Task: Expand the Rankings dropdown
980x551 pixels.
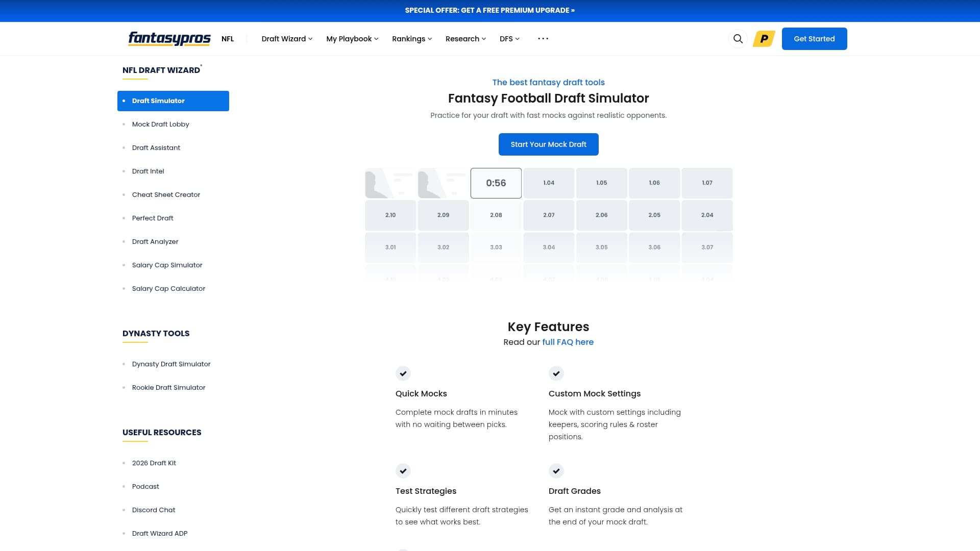Action: pos(412,39)
